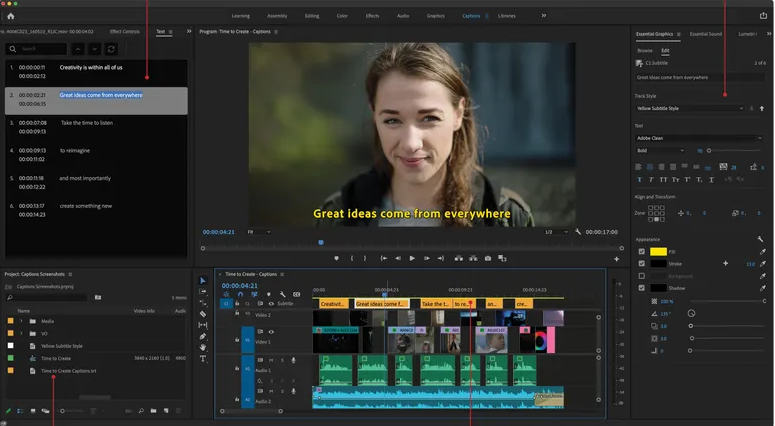Viewport: 775px width, 426px height.
Task: Open the Essential Sound tab
Action: [706, 34]
